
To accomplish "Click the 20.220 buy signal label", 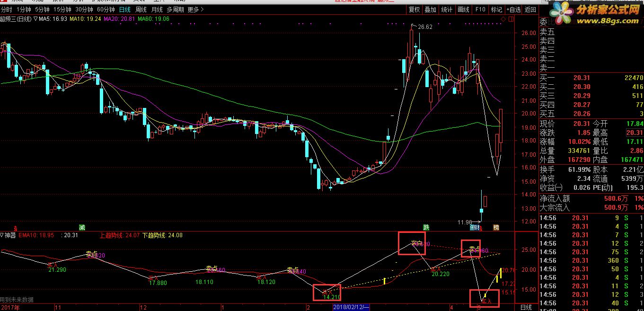I will point(441,274).
